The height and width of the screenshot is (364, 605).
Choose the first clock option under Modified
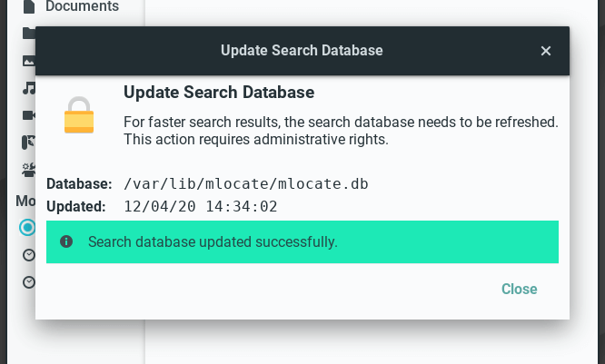pyautogui.click(x=29, y=255)
